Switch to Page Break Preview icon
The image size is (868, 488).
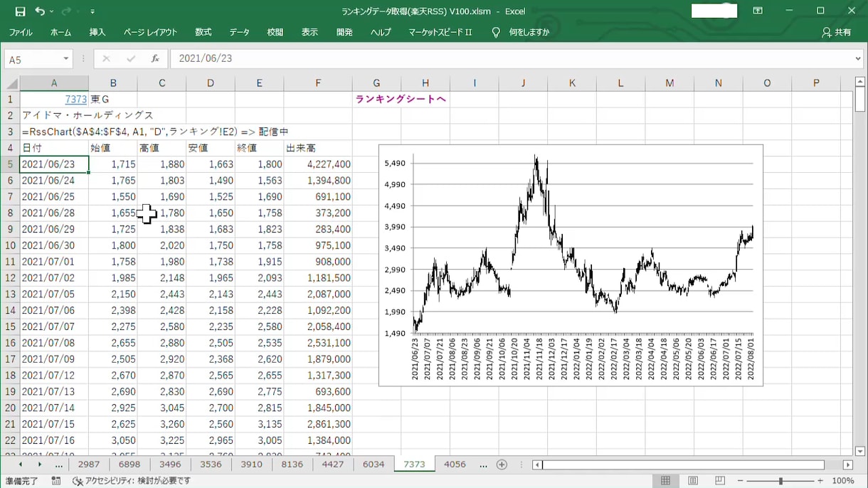(720, 481)
